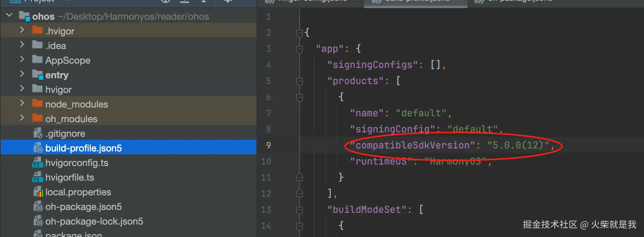Click line number 1 in the gutter
644x237 pixels.
(x=269, y=17)
